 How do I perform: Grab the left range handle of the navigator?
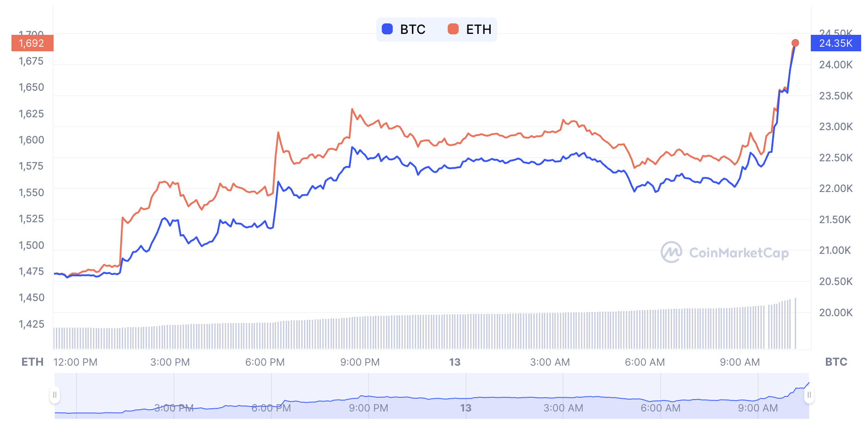55,395
